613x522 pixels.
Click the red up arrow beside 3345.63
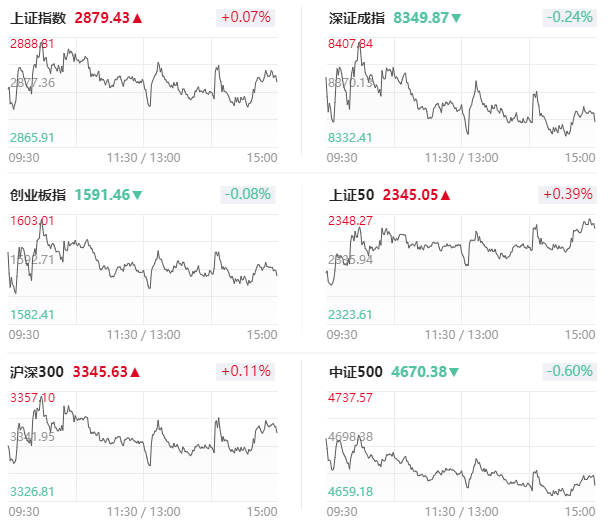click(135, 372)
